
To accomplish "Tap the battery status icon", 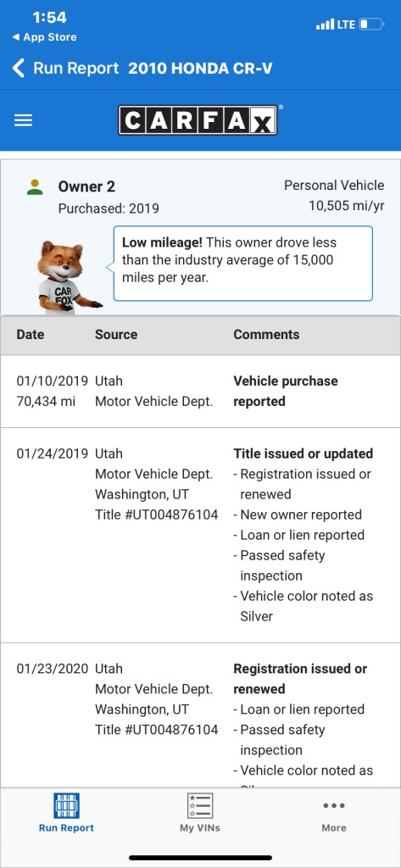I will [371, 25].
